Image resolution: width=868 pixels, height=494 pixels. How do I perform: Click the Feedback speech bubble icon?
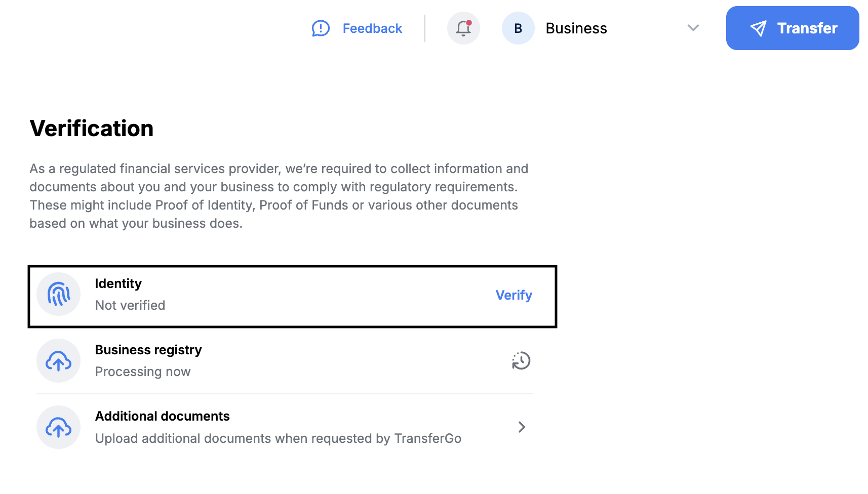click(x=321, y=28)
